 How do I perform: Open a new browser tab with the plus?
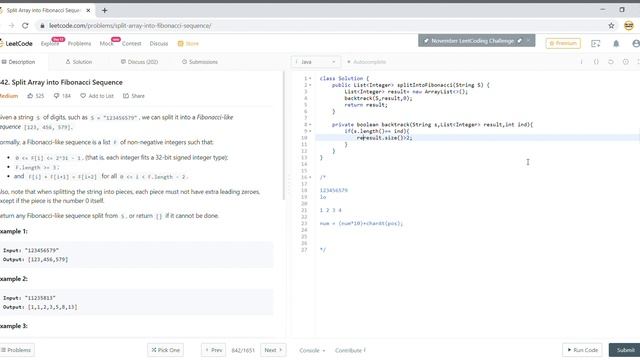click(104, 10)
